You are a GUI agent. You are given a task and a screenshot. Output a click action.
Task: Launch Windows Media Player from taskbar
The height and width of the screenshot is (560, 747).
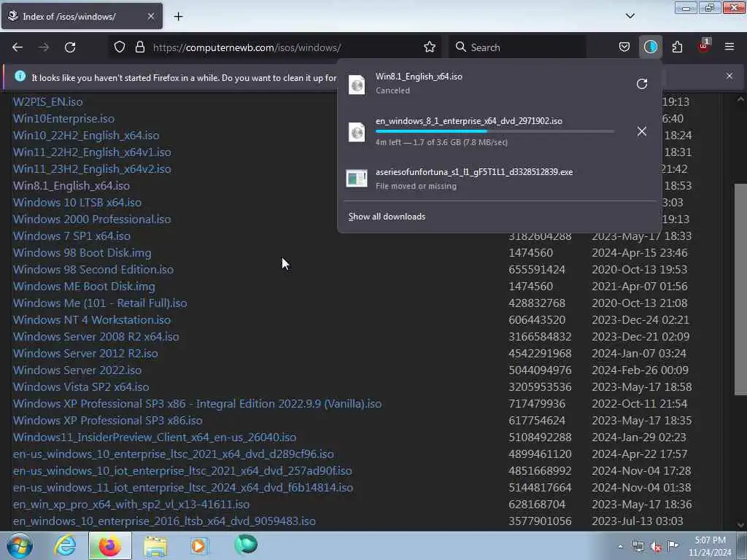[x=199, y=545]
